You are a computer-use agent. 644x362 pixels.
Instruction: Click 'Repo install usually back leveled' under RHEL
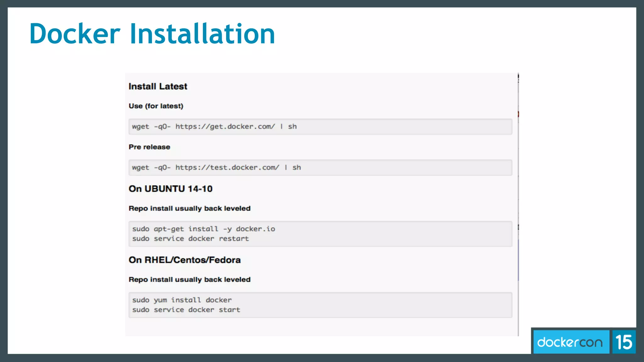190,279
